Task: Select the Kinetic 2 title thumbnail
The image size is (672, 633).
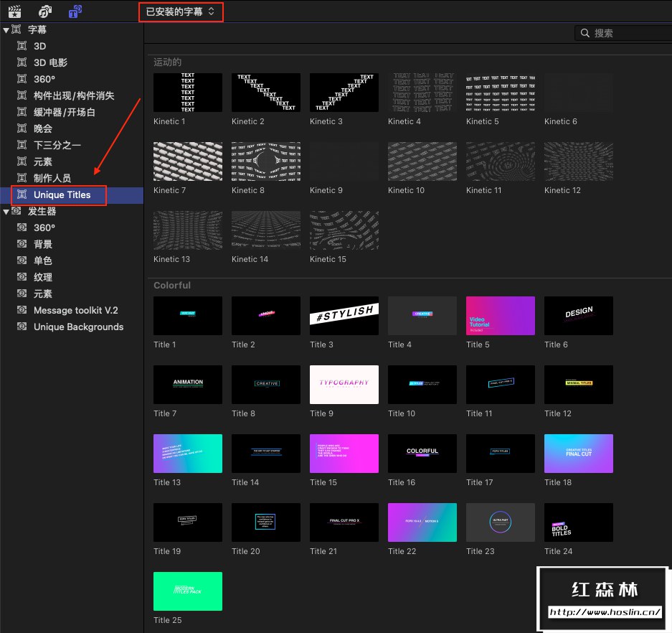Action: [265, 92]
